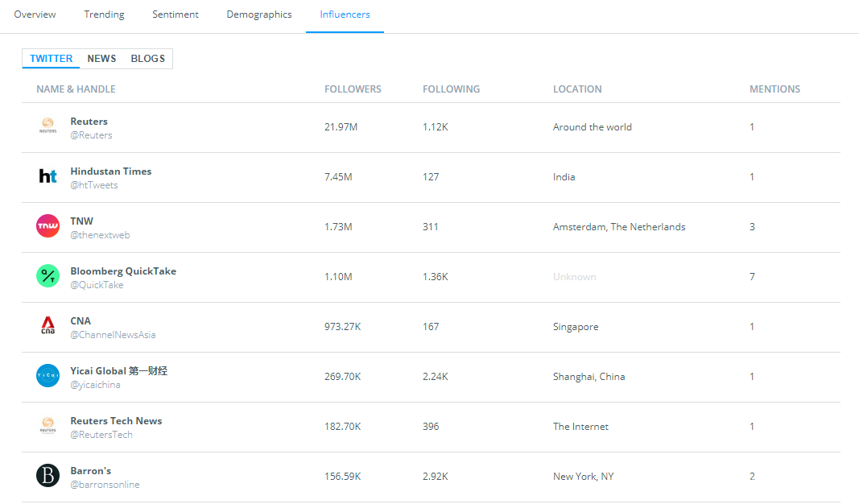Open the Barron's name link
The width and height of the screenshot is (859, 504).
click(x=90, y=470)
